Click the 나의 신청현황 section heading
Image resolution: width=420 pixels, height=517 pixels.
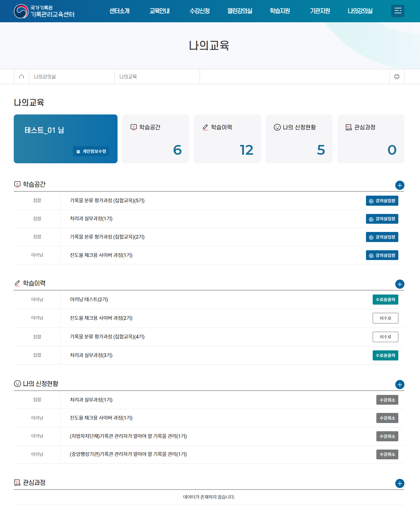click(x=41, y=384)
